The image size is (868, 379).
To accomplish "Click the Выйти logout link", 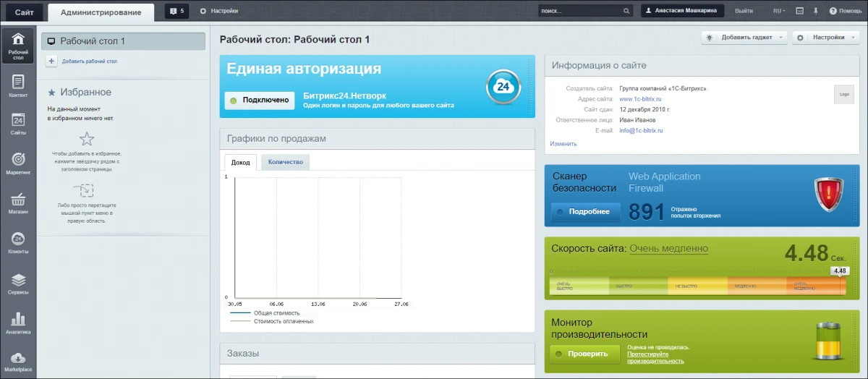I will (x=744, y=11).
